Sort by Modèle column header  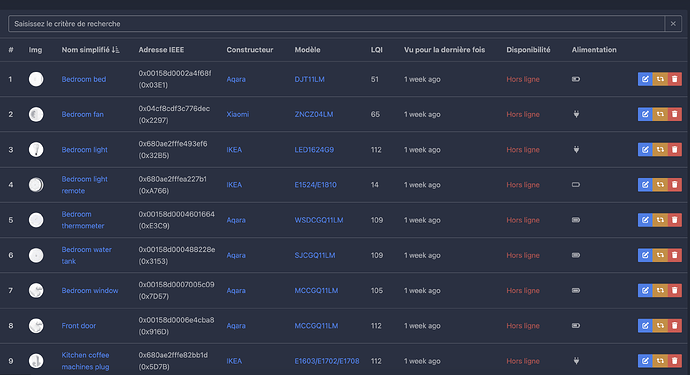click(307, 50)
